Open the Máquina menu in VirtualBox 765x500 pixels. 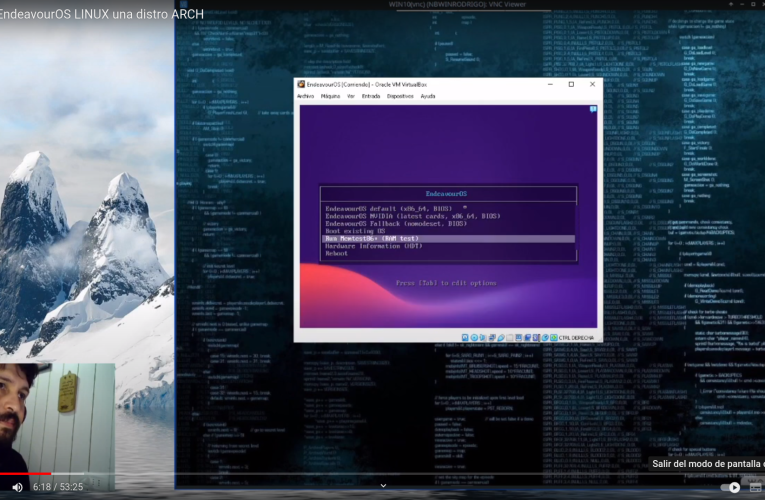pos(330,96)
